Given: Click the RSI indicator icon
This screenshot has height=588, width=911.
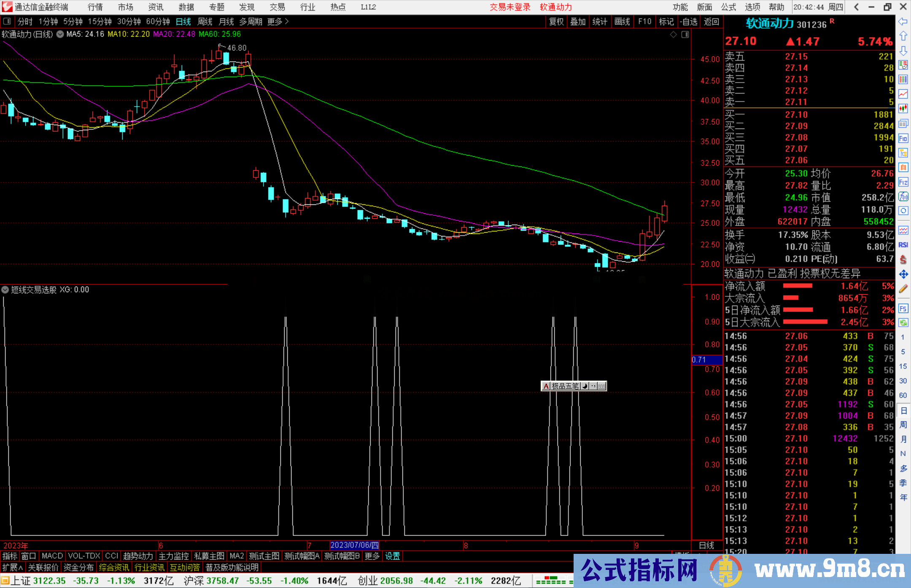Looking at the screenshot, I should [903, 245].
